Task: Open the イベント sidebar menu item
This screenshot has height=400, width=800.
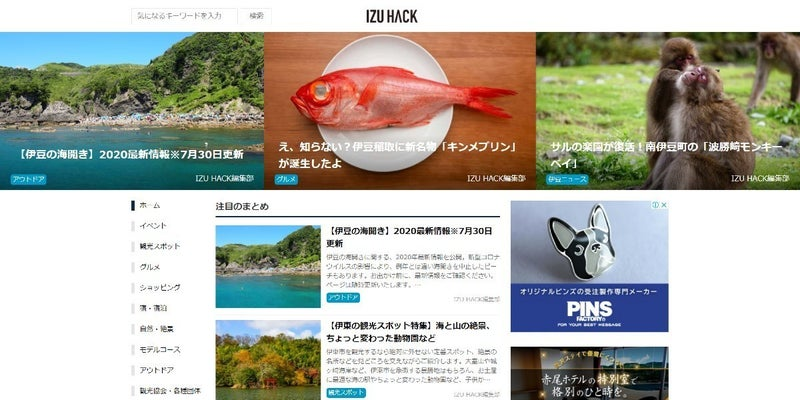Action: point(153,226)
